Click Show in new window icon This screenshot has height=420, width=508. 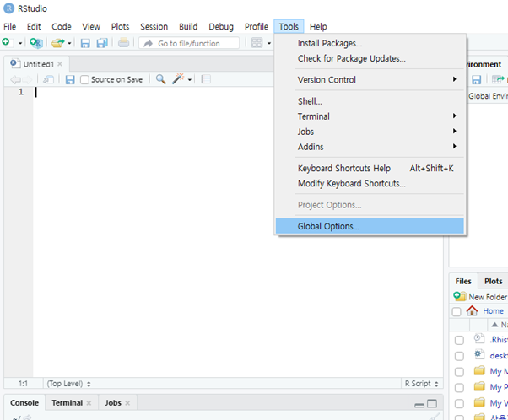click(x=49, y=79)
